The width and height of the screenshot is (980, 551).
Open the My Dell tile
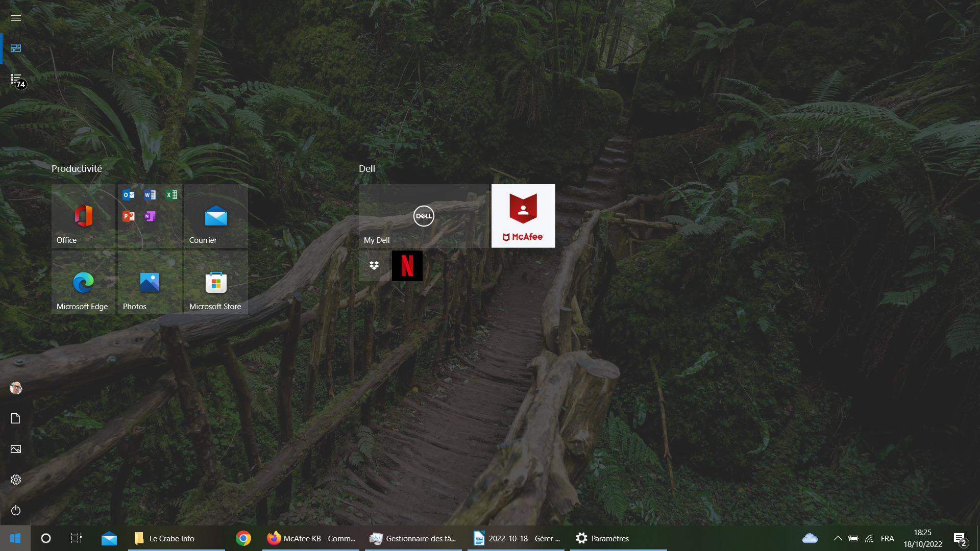424,216
